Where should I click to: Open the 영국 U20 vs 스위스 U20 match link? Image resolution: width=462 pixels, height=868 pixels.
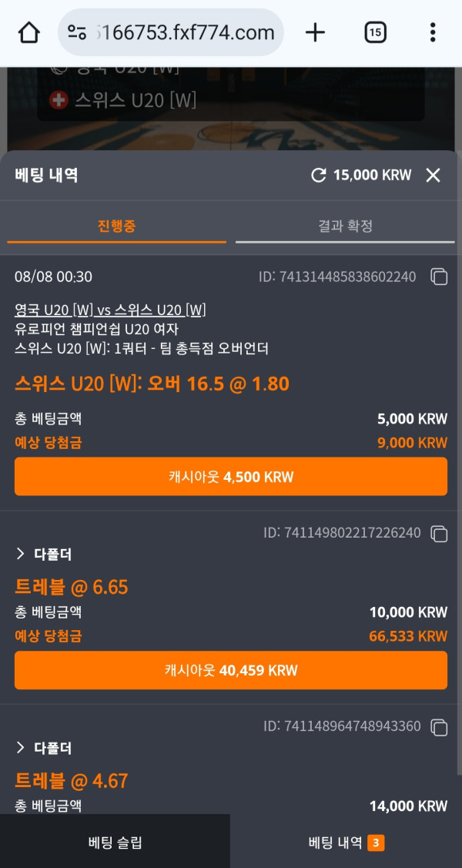110,310
